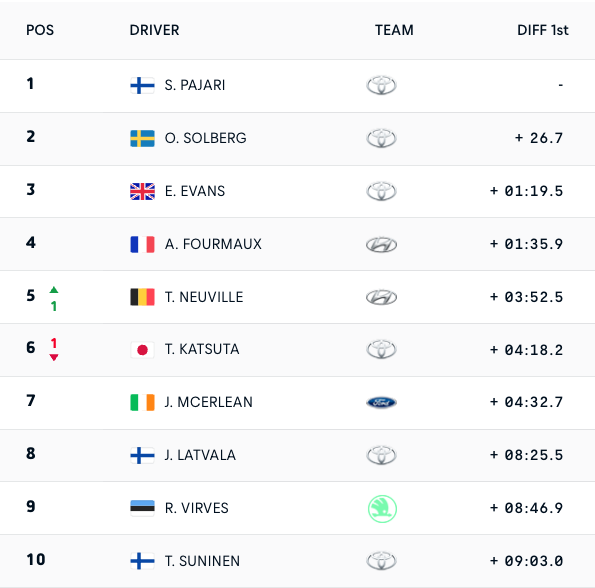Click the Japan flag next to T. Katsuta

[x=142, y=349]
